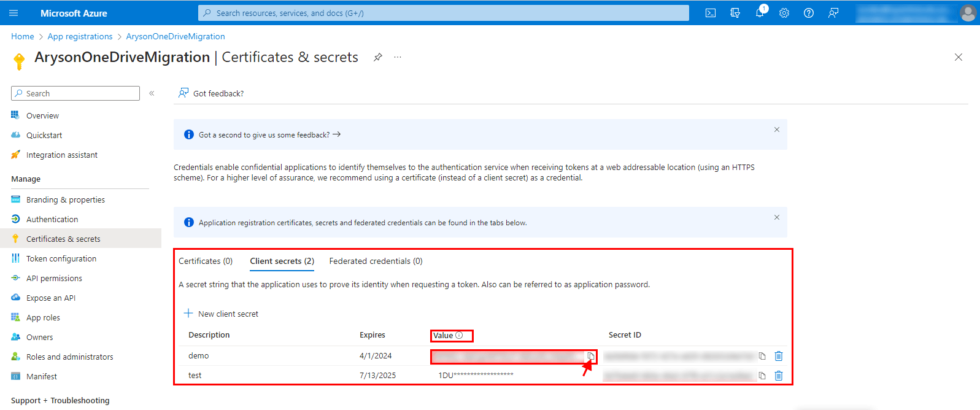Screen dimensions: 980x410
Task: Open Cloud Shell from top bar
Action: (x=711, y=13)
